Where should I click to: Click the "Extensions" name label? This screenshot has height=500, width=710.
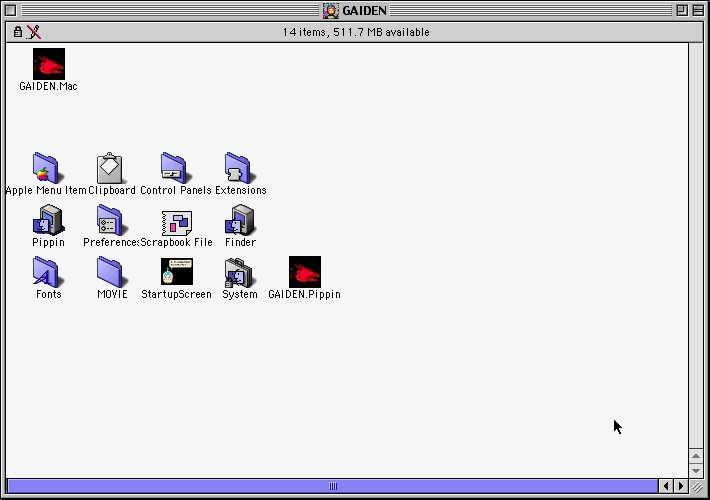point(240,190)
